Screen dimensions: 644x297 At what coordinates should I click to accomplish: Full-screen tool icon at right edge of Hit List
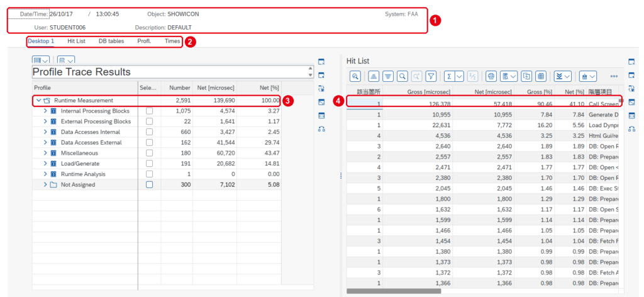[x=631, y=103]
